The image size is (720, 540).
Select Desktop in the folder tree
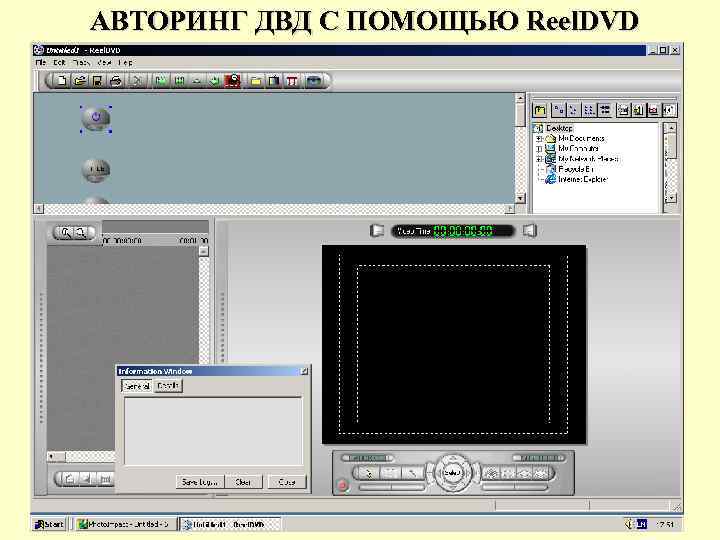pos(559,128)
